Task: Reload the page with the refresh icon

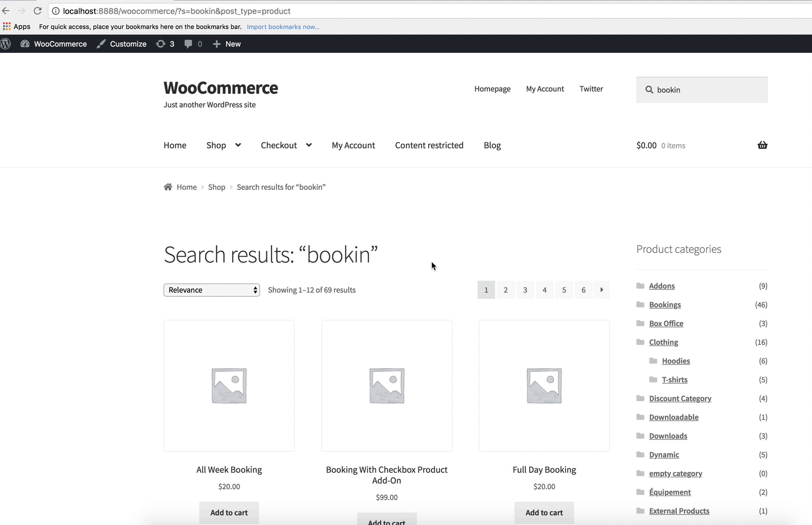Action: click(37, 11)
